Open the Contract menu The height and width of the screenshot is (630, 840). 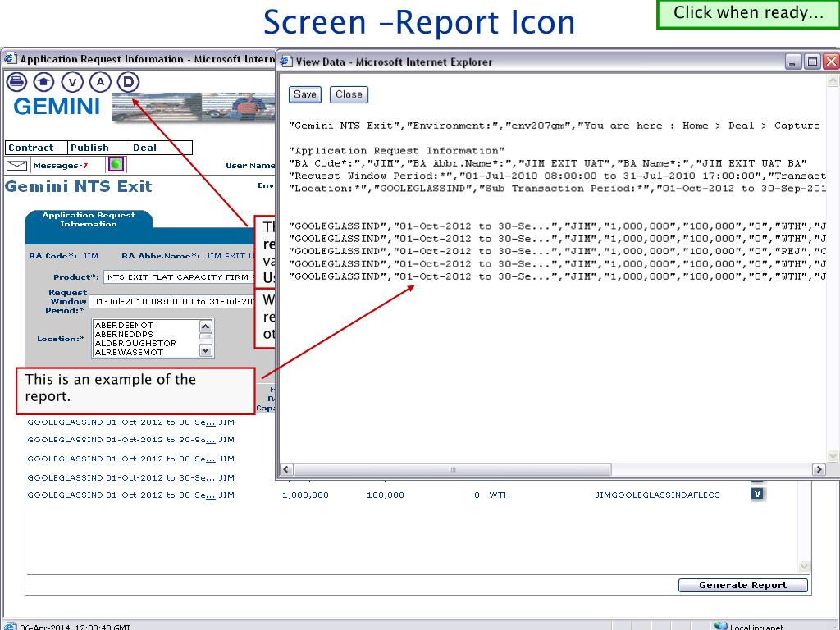pyautogui.click(x=36, y=148)
